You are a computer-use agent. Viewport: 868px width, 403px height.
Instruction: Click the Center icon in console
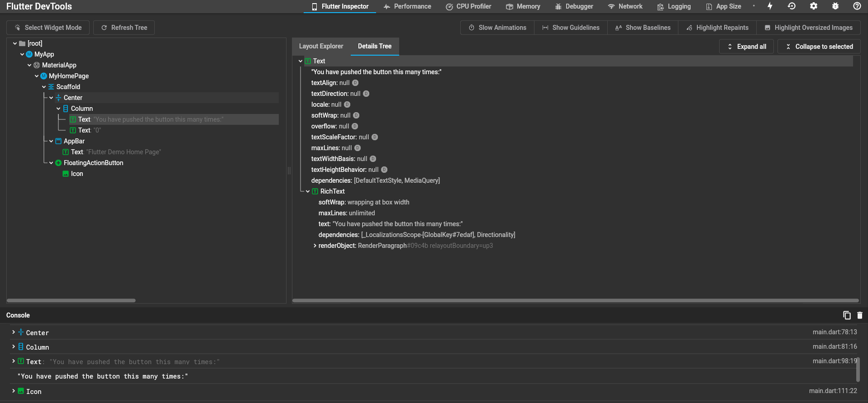click(21, 332)
